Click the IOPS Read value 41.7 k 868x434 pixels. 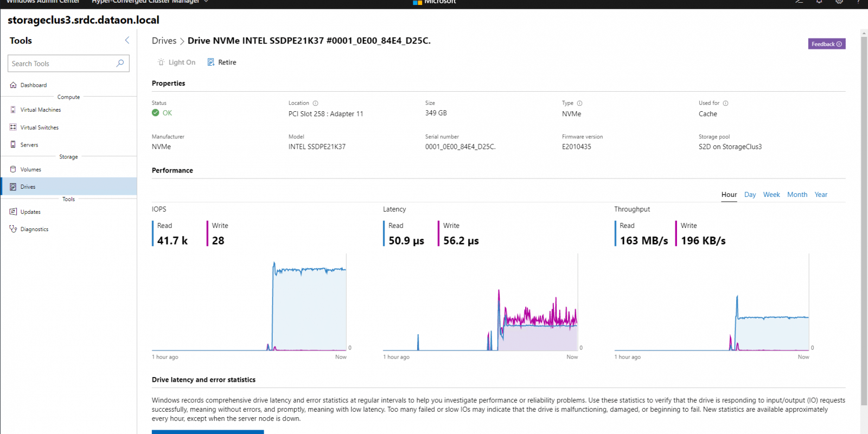173,240
